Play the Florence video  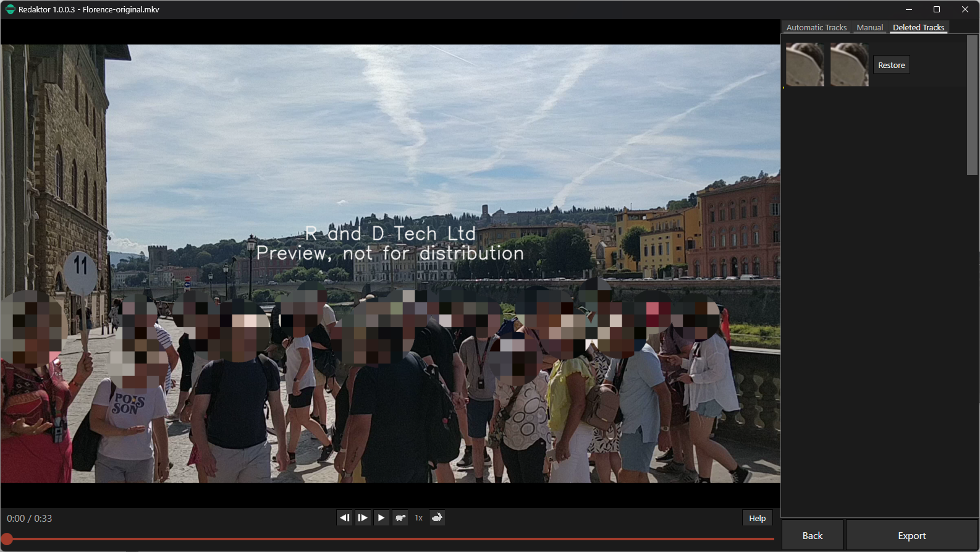tap(381, 518)
